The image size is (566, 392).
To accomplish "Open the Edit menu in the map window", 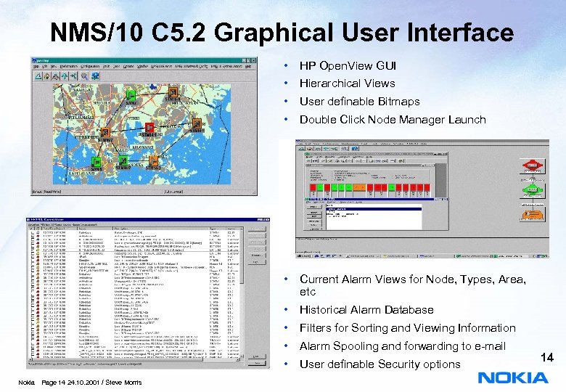I will pos(45,66).
